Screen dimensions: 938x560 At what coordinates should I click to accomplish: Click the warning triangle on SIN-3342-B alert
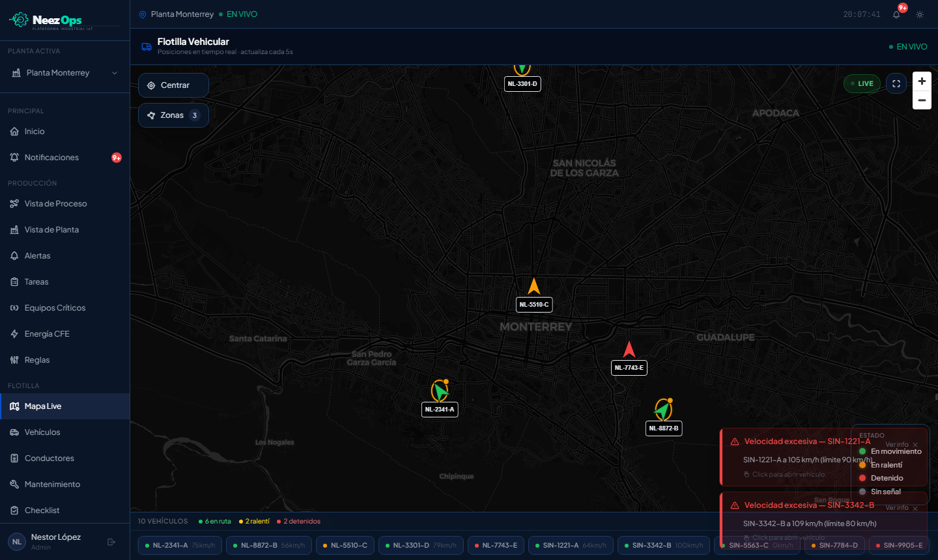pos(735,505)
